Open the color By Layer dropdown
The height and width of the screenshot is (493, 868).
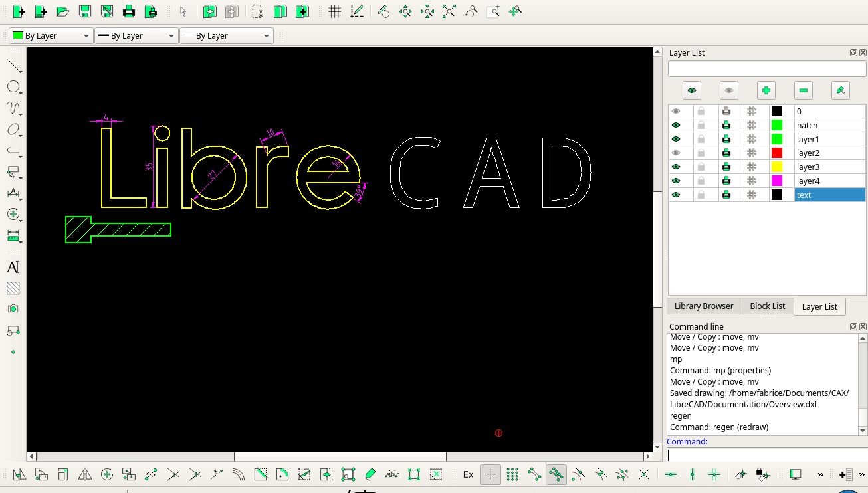pyautogui.click(x=50, y=36)
